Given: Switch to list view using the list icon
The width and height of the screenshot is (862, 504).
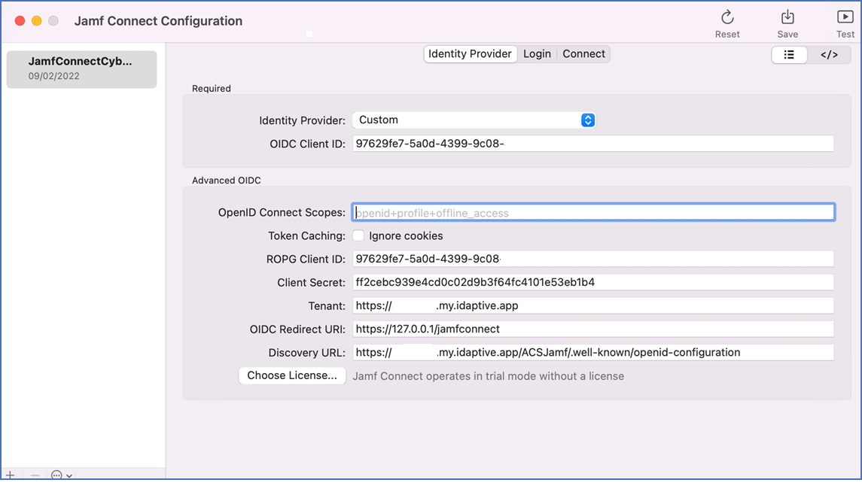Looking at the screenshot, I should point(789,54).
